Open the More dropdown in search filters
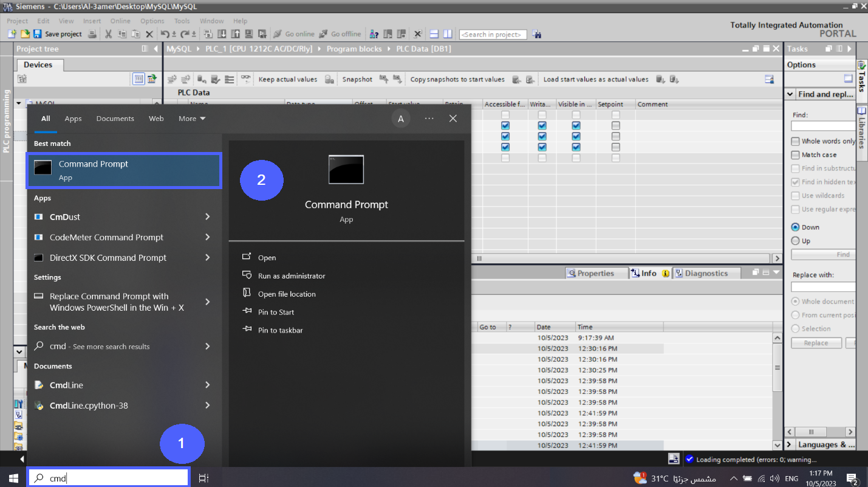Screen dimensions: 868x487 192,119
